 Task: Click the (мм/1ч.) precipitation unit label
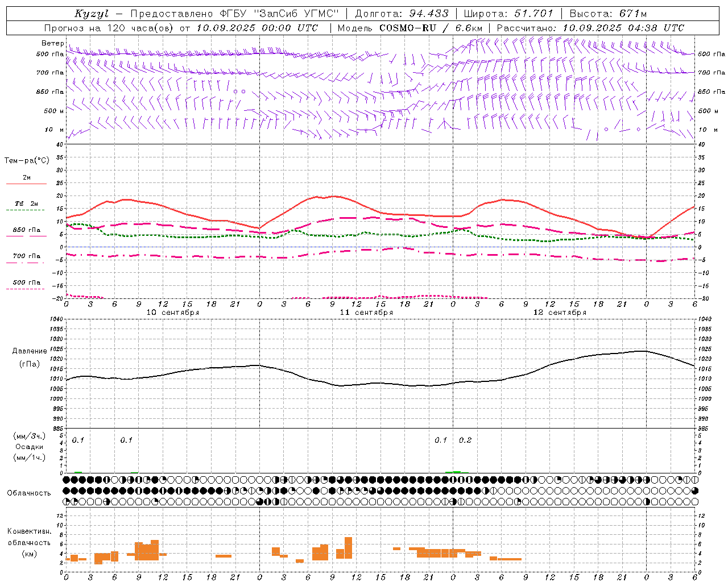(x=29, y=458)
